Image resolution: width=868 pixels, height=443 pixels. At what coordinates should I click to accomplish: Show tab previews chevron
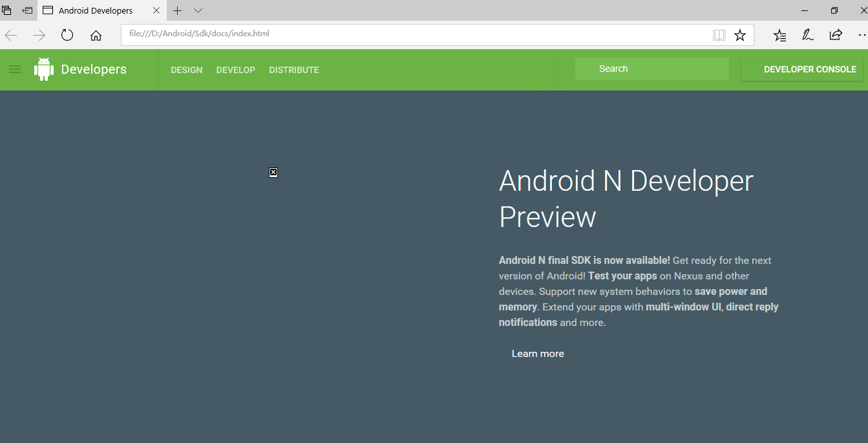198,10
